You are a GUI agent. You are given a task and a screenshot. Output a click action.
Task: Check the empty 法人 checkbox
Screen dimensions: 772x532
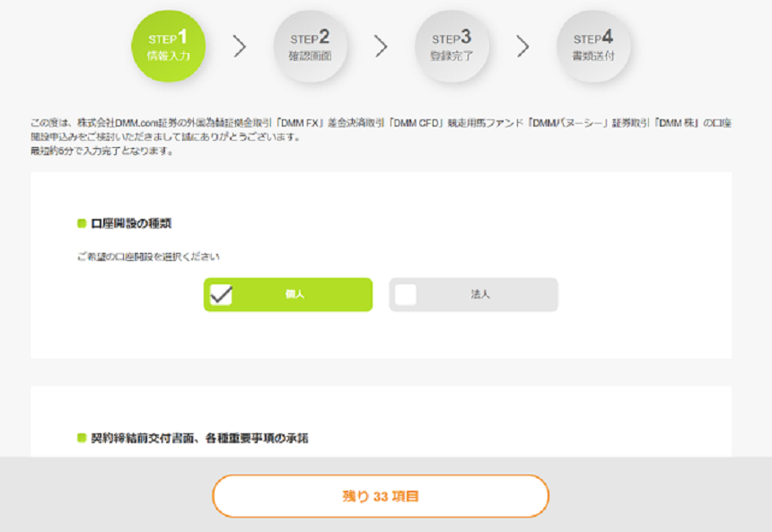click(406, 295)
